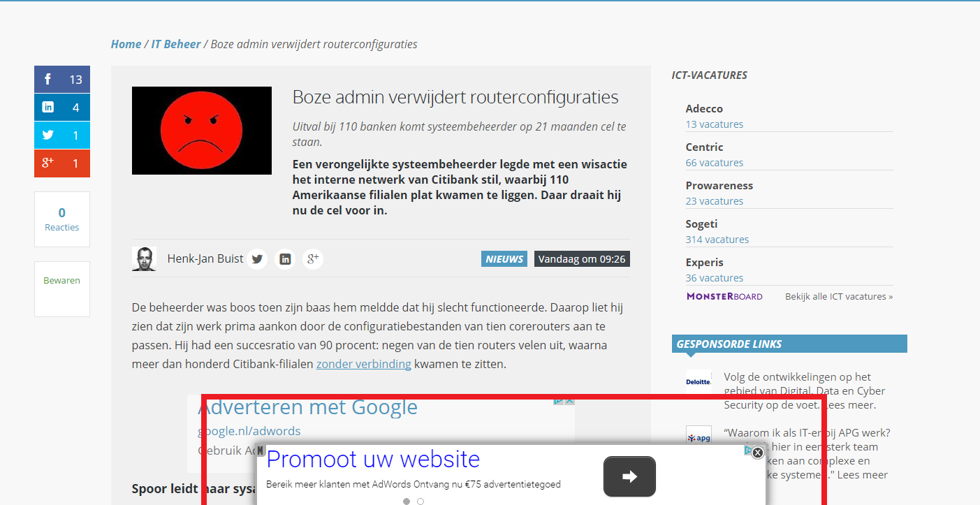Click the APG sponsor logo
980x505 pixels.
699,438
